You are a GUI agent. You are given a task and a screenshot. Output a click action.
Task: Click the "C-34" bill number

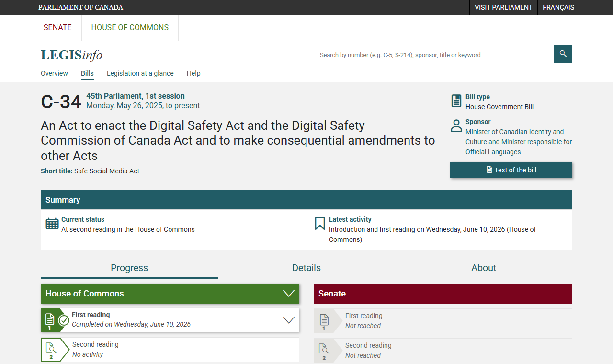pos(61,102)
